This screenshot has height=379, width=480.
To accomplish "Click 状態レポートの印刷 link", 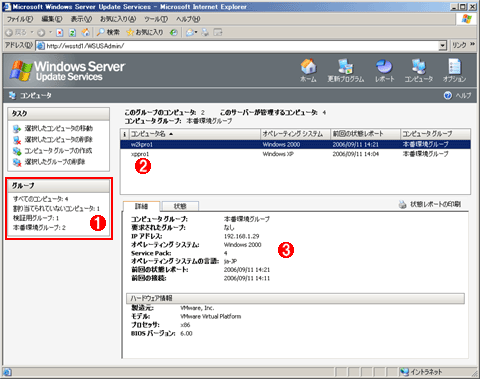I will click(x=435, y=204).
